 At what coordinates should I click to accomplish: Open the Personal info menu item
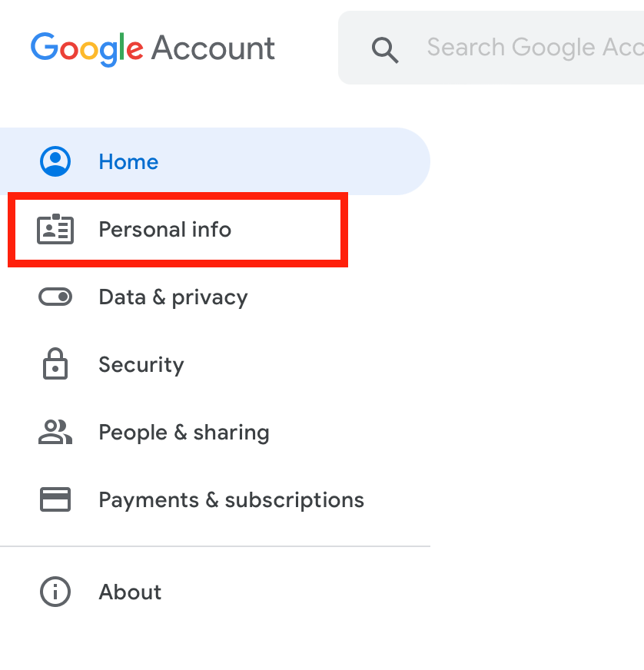(164, 230)
